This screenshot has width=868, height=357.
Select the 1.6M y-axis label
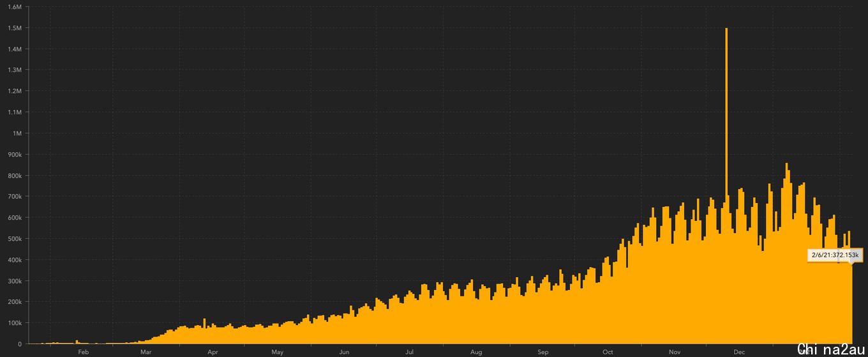point(15,7)
